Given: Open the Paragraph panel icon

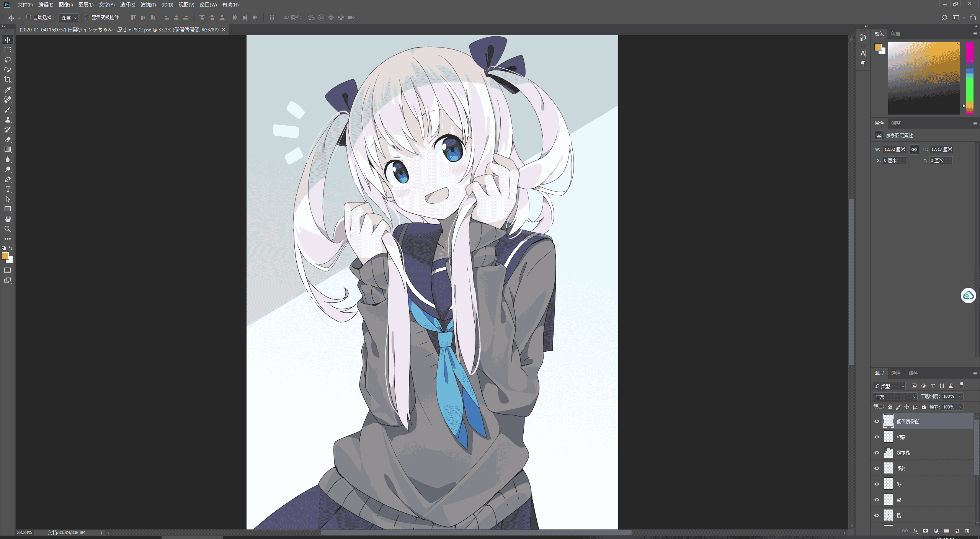Looking at the screenshot, I should coord(863,64).
